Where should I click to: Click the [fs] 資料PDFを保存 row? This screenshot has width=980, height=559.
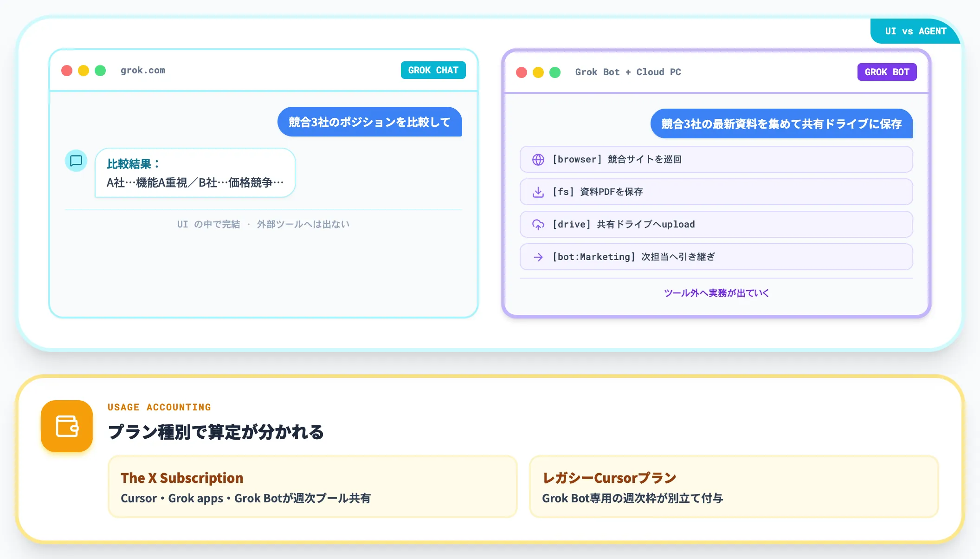(x=716, y=192)
